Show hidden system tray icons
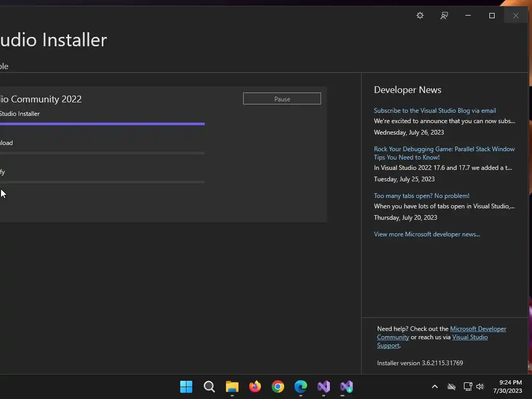Viewport: 532px width, 399px height. click(x=435, y=387)
